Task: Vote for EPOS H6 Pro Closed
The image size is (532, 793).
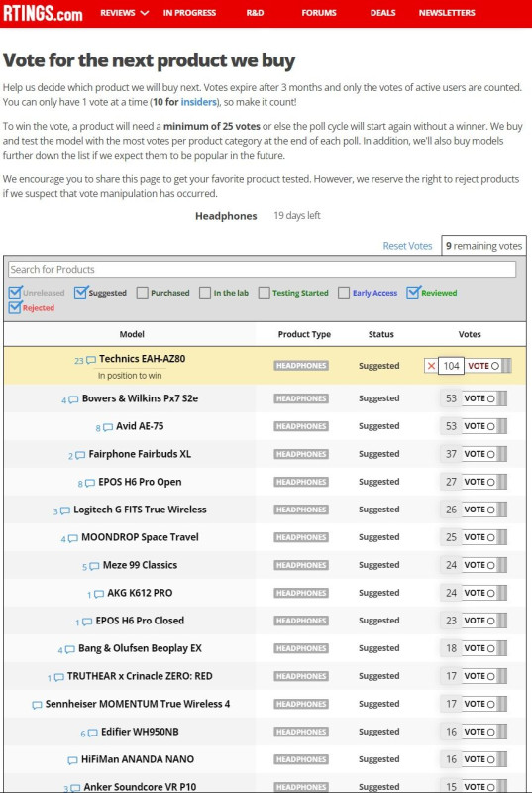Action: 484,621
